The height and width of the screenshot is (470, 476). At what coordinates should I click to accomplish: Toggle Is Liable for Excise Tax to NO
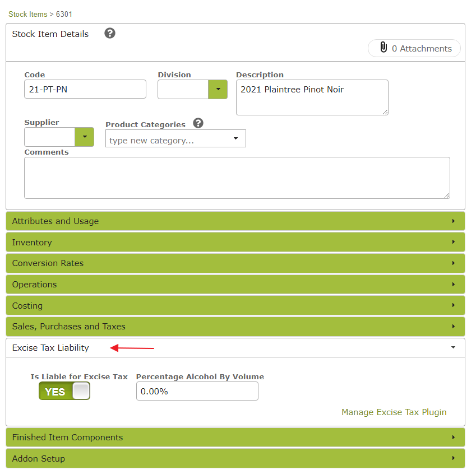click(64, 390)
